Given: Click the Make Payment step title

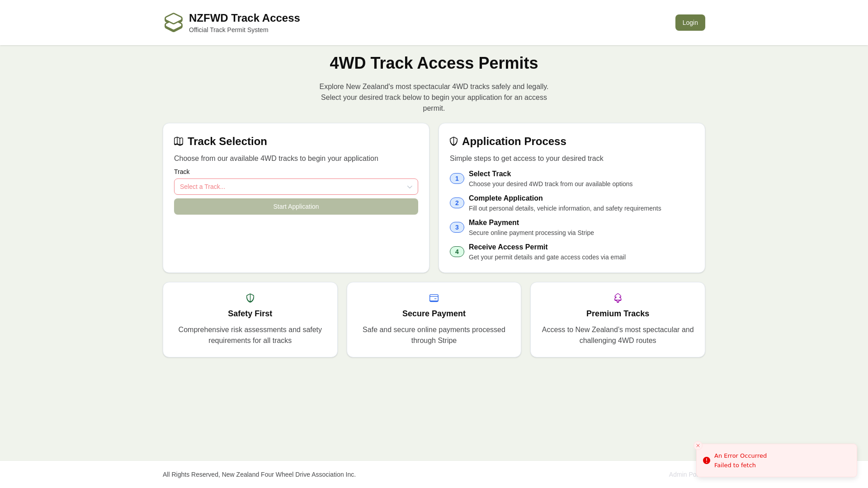Looking at the screenshot, I should 494,223.
